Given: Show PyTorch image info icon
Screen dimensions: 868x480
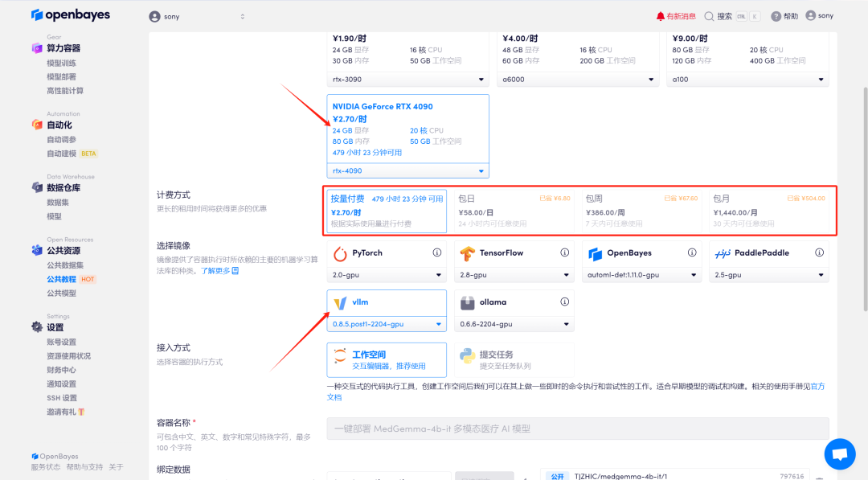Looking at the screenshot, I should (x=436, y=252).
